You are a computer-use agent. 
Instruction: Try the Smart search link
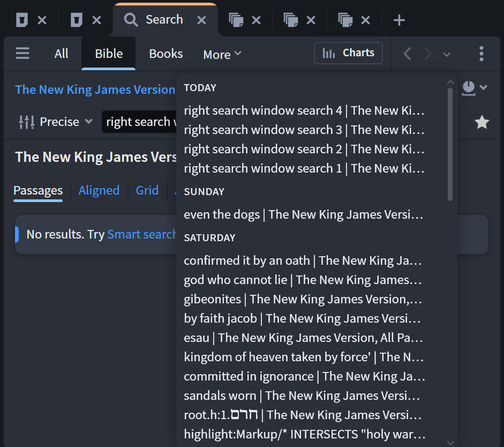point(142,234)
